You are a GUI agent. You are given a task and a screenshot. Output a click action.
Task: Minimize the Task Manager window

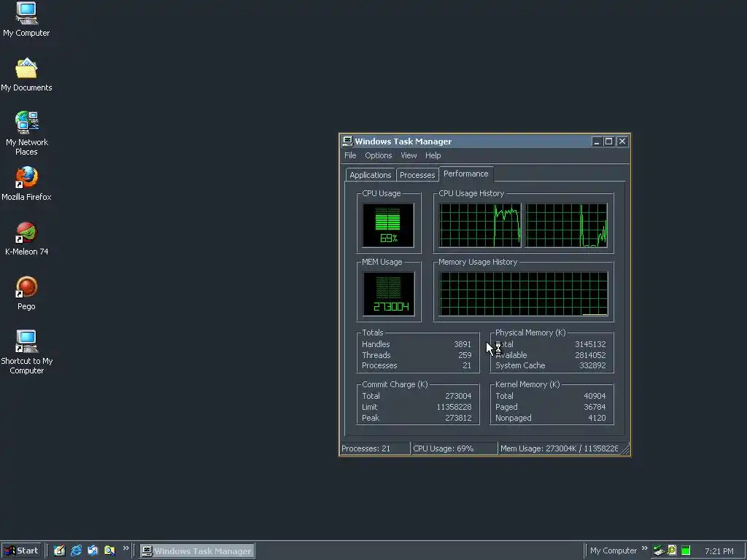pos(596,141)
